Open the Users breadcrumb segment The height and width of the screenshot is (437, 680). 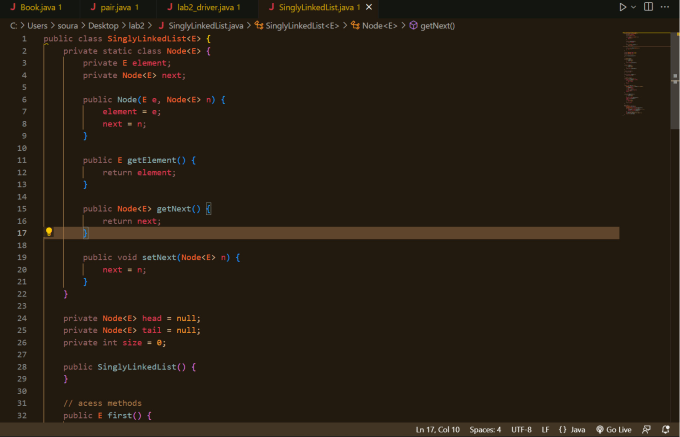click(37, 26)
